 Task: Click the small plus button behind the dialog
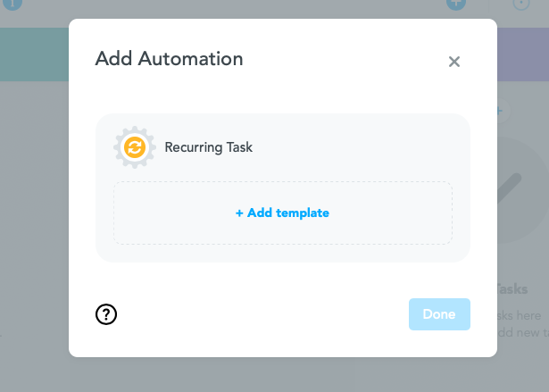tap(503, 111)
